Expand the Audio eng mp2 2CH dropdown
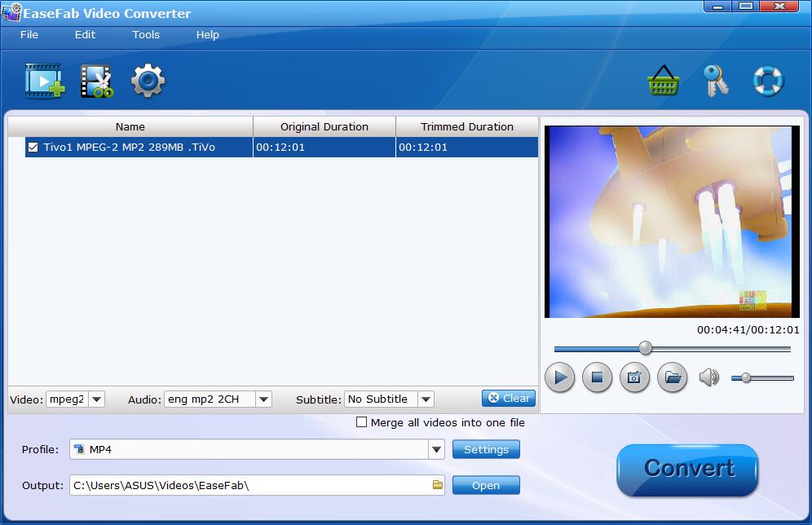Image resolution: width=812 pixels, height=525 pixels. [263, 399]
